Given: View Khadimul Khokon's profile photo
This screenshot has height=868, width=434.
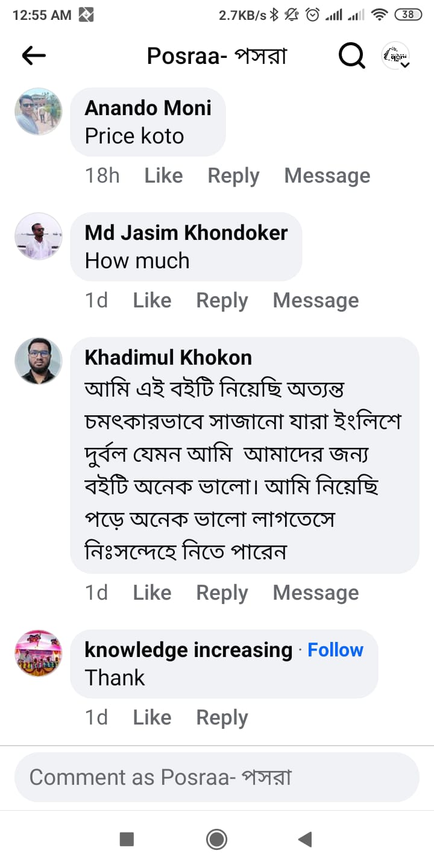Looking at the screenshot, I should point(38,360).
